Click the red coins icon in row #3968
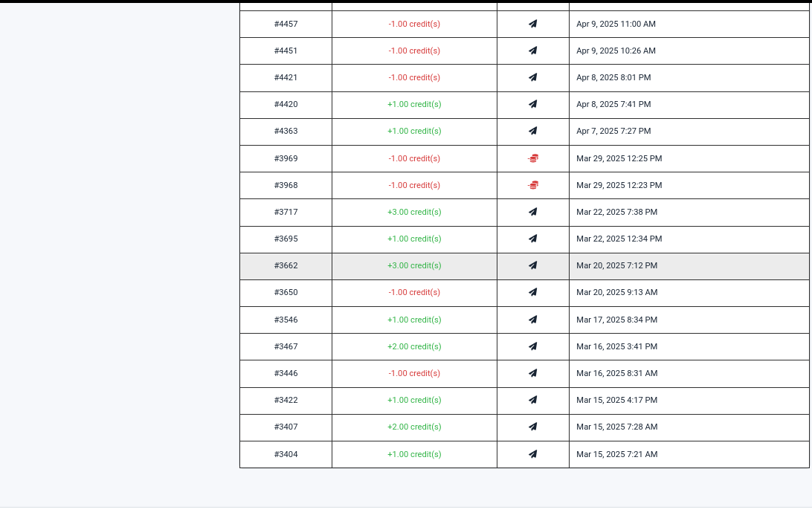The width and height of the screenshot is (812, 521). pos(533,185)
